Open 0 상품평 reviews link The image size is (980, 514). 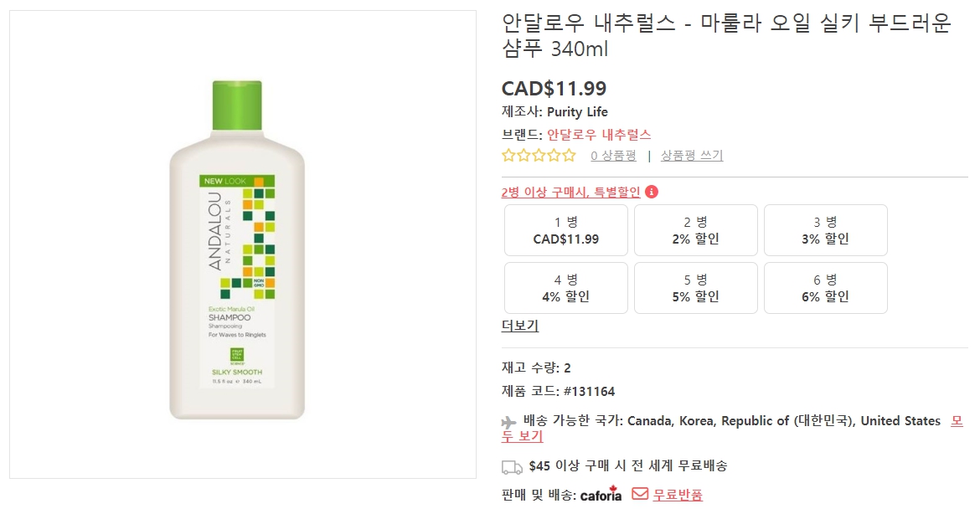612,155
